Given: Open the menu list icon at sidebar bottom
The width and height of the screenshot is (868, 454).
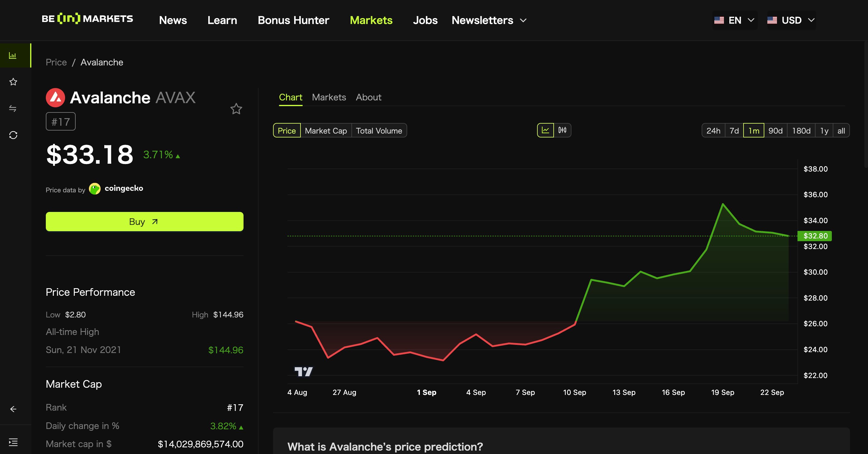Looking at the screenshot, I should (13, 442).
